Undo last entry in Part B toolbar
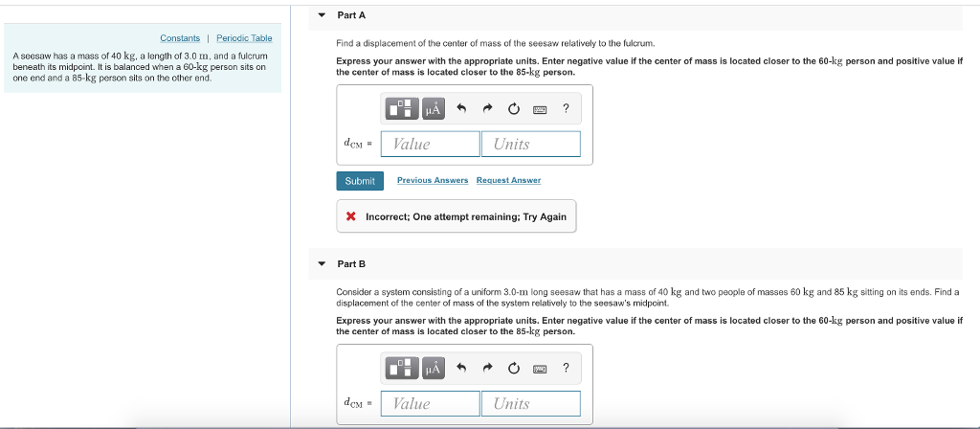The image size is (980, 429). (x=461, y=369)
